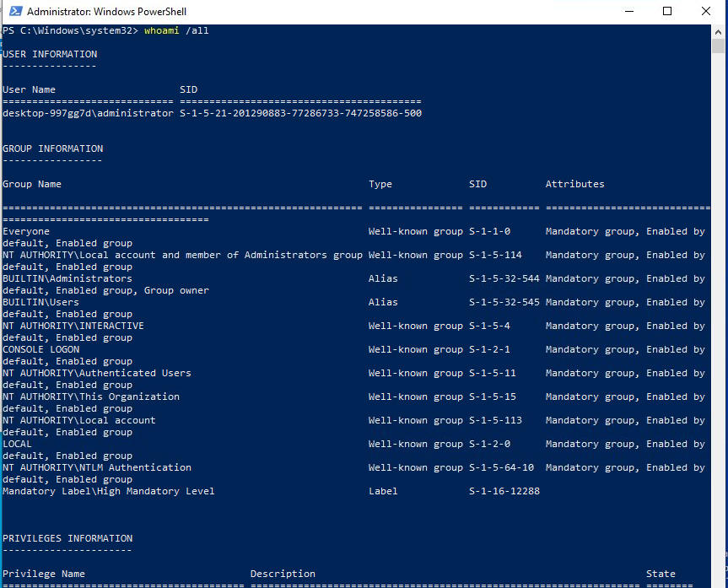Click the administrator user SID value
Image resolution: width=728 pixels, height=588 pixels.
coord(300,113)
